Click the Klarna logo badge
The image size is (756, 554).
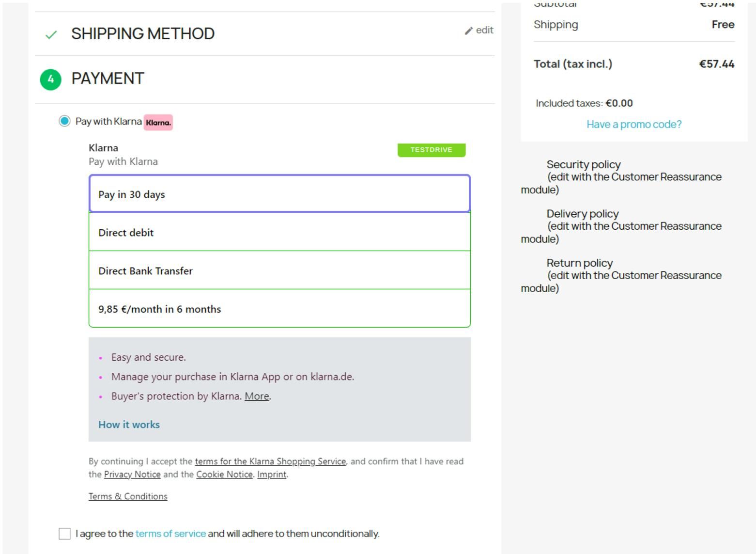pyautogui.click(x=158, y=123)
